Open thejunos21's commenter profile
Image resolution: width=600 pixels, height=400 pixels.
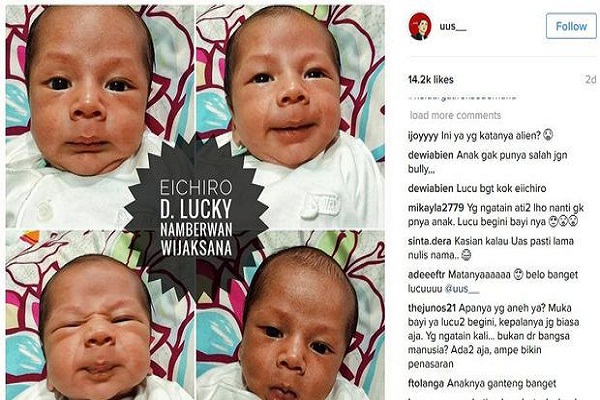coord(431,308)
